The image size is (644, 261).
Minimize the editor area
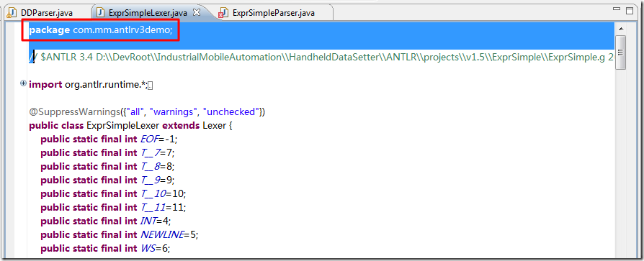pos(617,9)
